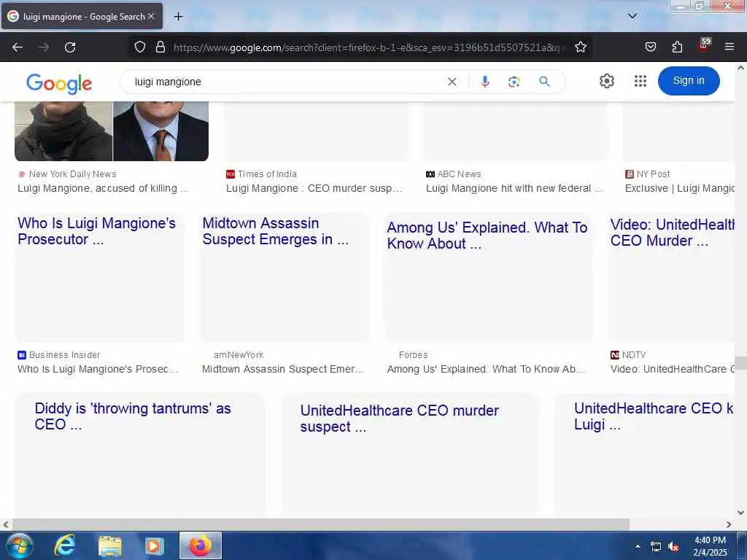Open a new browser tab
The width and height of the screenshot is (747, 560).
click(178, 17)
